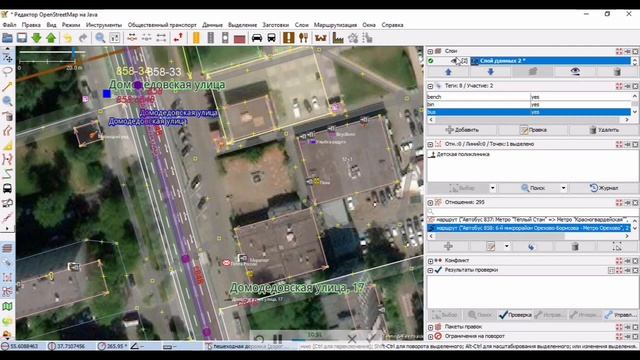Viewport: 640px width, 360px height.
Task: Open the Инструменты menu
Action: [x=104, y=25]
